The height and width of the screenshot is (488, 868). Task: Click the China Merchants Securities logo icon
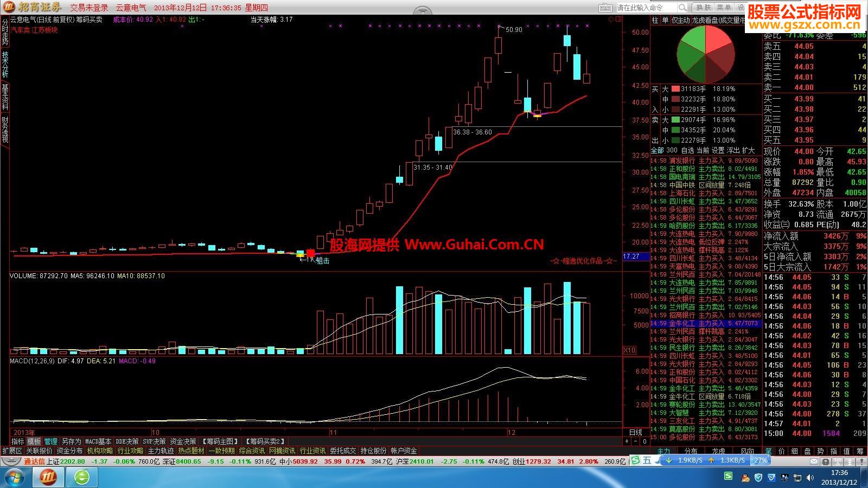[x=8, y=7]
